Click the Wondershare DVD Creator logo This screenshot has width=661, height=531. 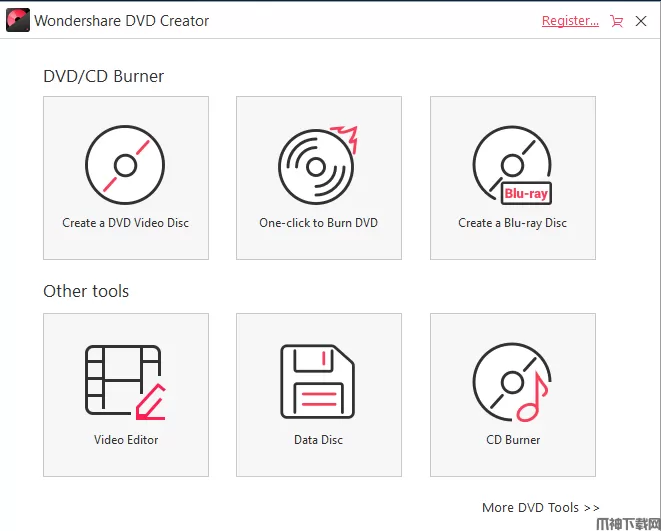pyautogui.click(x=18, y=20)
